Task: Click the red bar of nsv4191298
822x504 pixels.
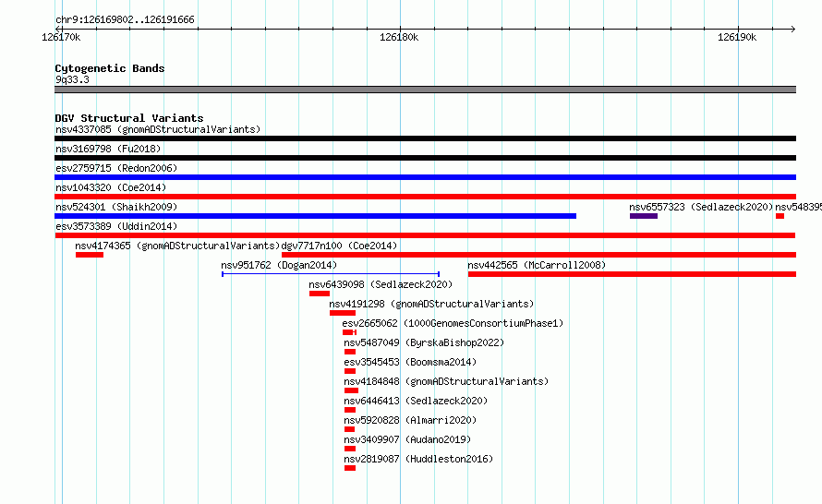Action: pyautogui.click(x=343, y=313)
